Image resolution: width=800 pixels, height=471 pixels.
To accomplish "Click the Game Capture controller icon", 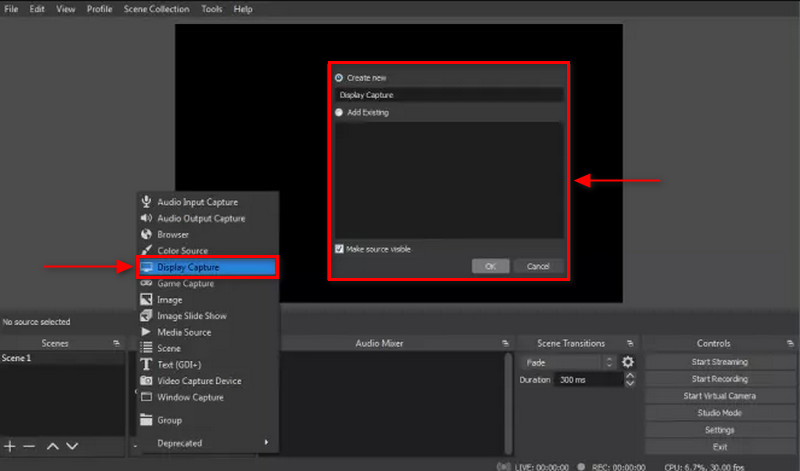I will 146,283.
